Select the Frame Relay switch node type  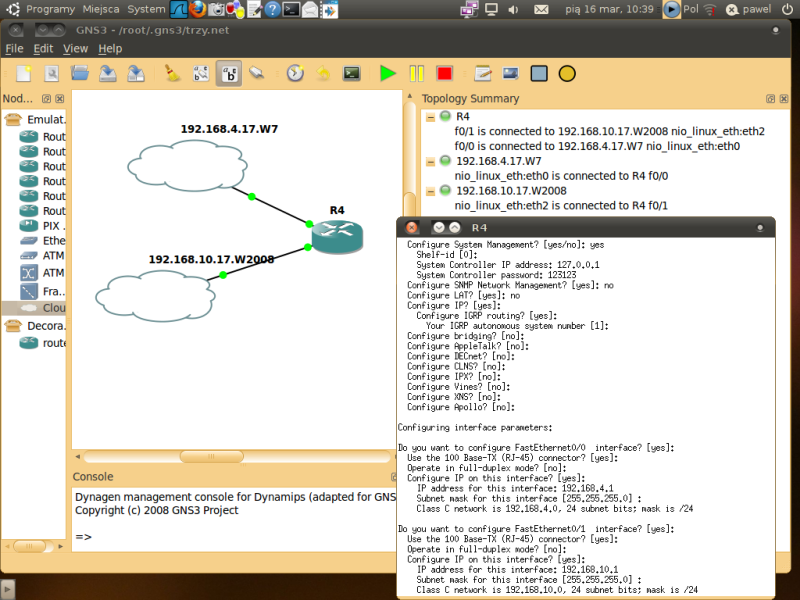(x=42, y=291)
